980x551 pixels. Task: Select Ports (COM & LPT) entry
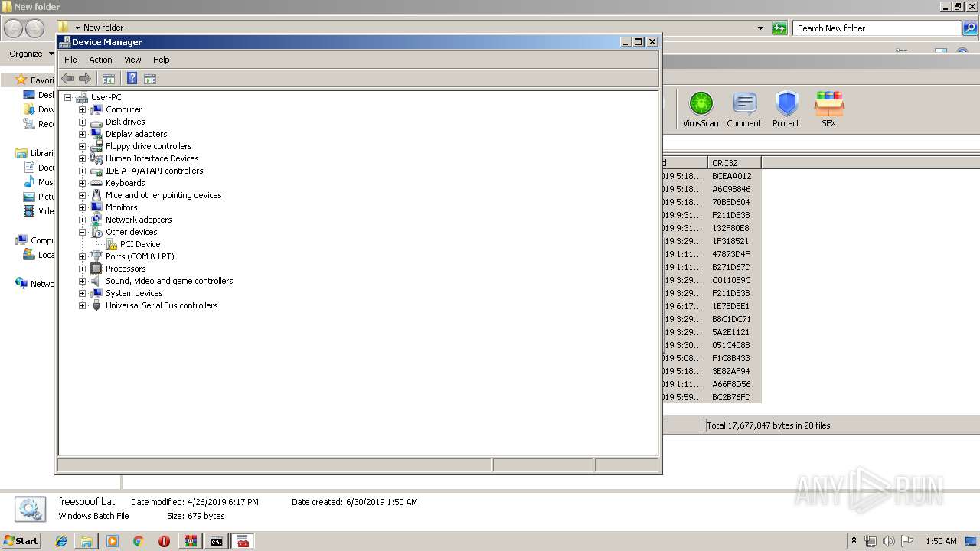[x=139, y=256]
